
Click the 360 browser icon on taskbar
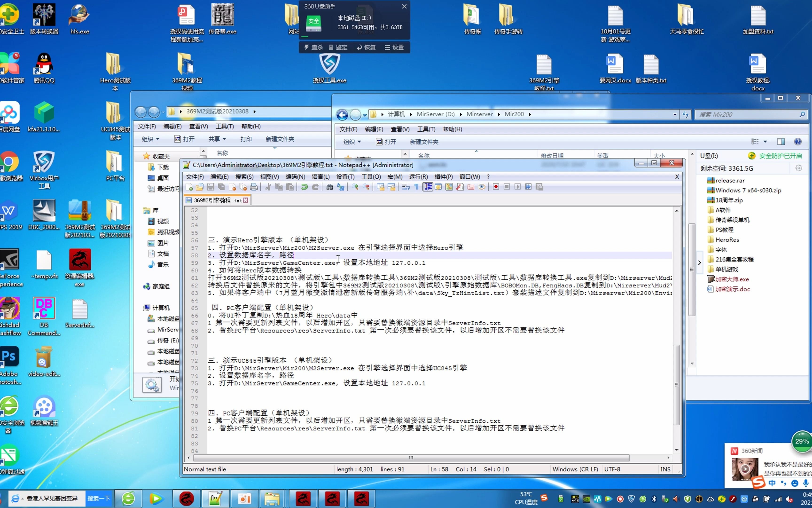point(129,499)
